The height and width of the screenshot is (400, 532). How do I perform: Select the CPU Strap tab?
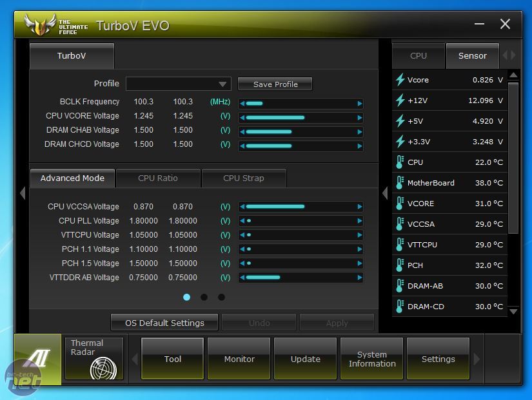pyautogui.click(x=244, y=178)
